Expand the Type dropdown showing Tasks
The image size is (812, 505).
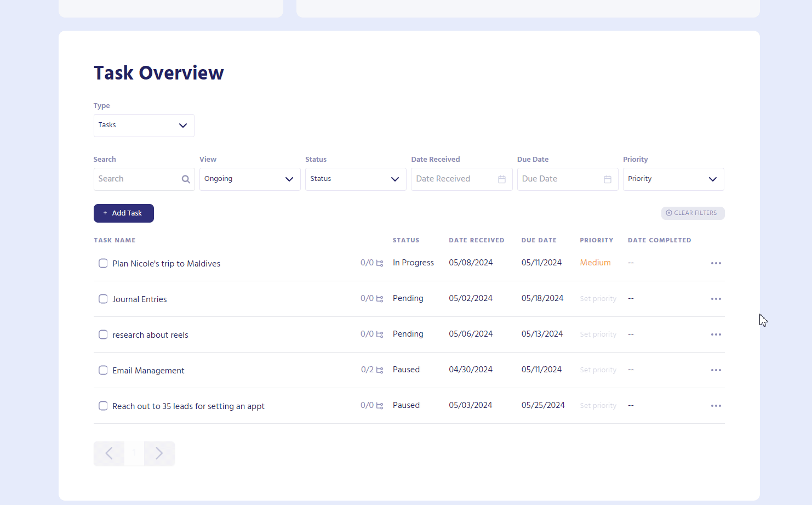click(144, 126)
